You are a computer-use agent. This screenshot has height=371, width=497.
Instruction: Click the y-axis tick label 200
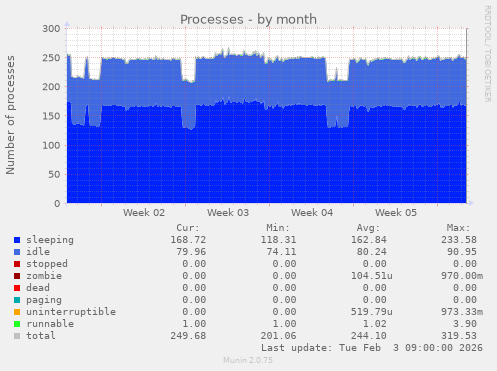pyautogui.click(x=51, y=87)
